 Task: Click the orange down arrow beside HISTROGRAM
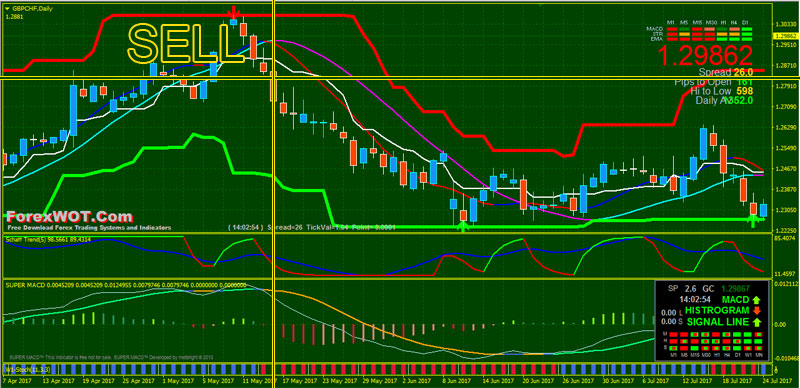click(757, 311)
